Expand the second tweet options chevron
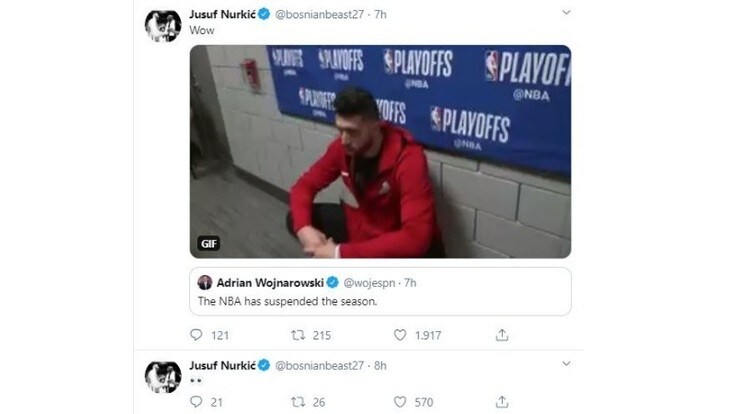This screenshot has height=414, width=736. [567, 363]
